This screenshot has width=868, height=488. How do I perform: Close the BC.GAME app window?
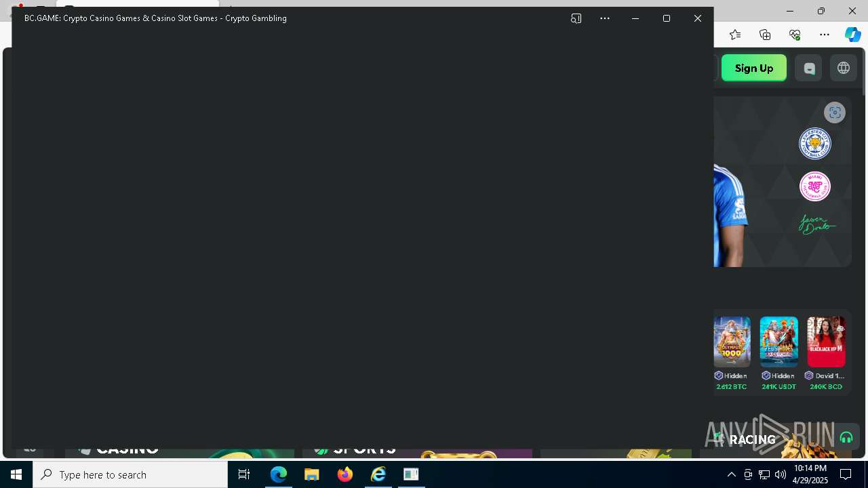[x=698, y=18]
